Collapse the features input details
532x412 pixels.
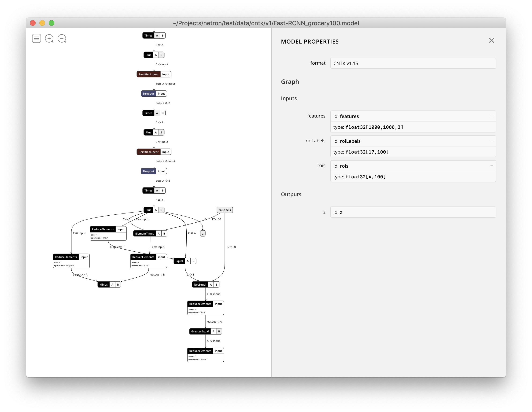[491, 116]
